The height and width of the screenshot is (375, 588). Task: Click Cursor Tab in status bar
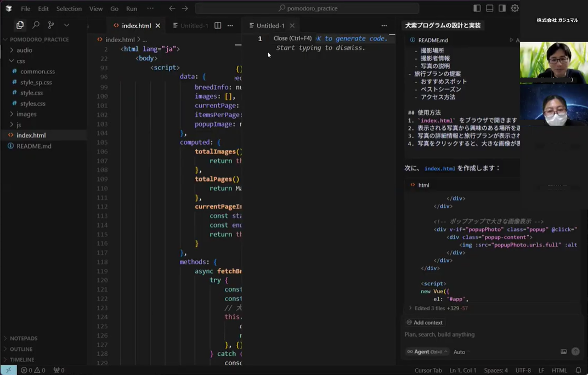click(x=428, y=370)
